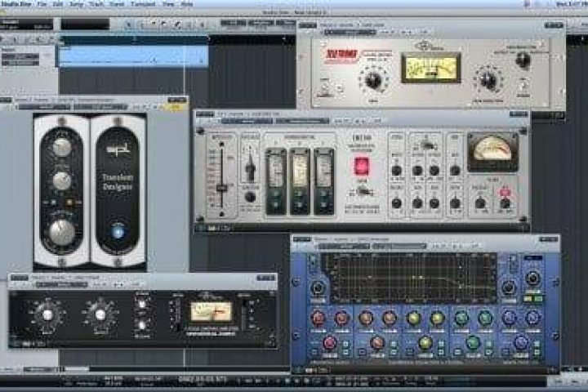
Task: Adjust the Transient Designer Attack knob
Action: click(x=61, y=147)
